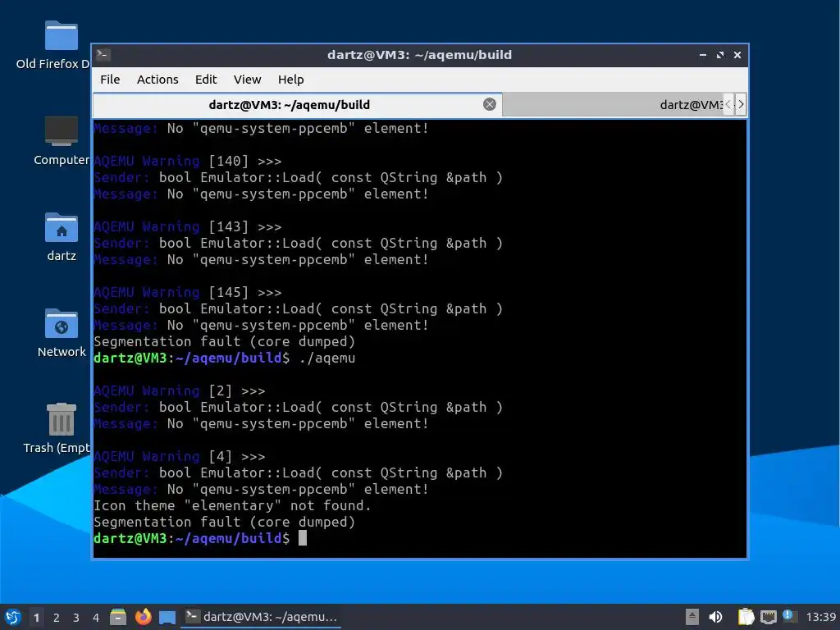Image resolution: width=840 pixels, height=630 pixels.
Task: Click 'AQEMU Warning [145] >>>' line
Action: coord(187,293)
